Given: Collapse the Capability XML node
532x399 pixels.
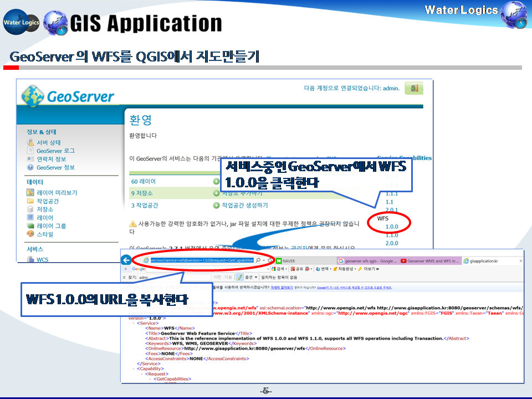Looking at the screenshot, I should [x=134, y=369].
